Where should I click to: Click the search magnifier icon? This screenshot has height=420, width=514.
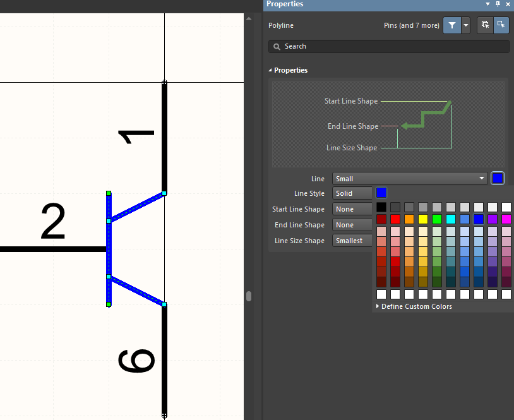click(277, 46)
